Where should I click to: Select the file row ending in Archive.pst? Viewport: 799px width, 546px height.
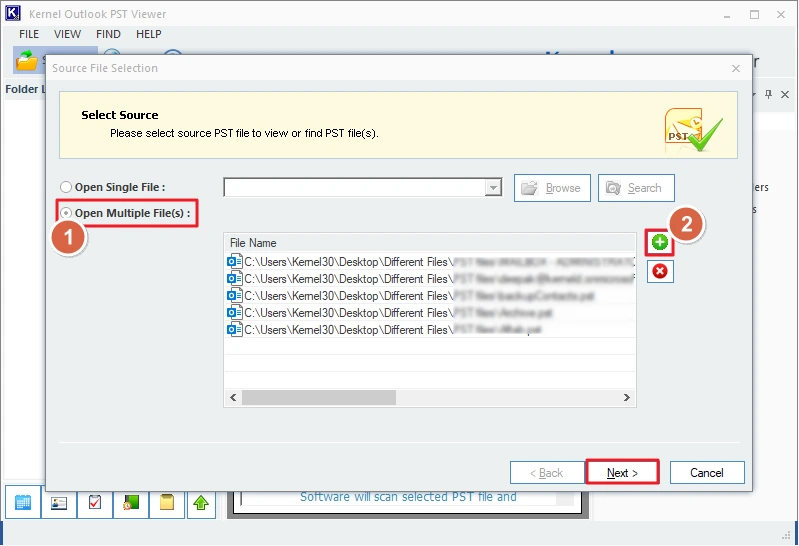(x=430, y=313)
